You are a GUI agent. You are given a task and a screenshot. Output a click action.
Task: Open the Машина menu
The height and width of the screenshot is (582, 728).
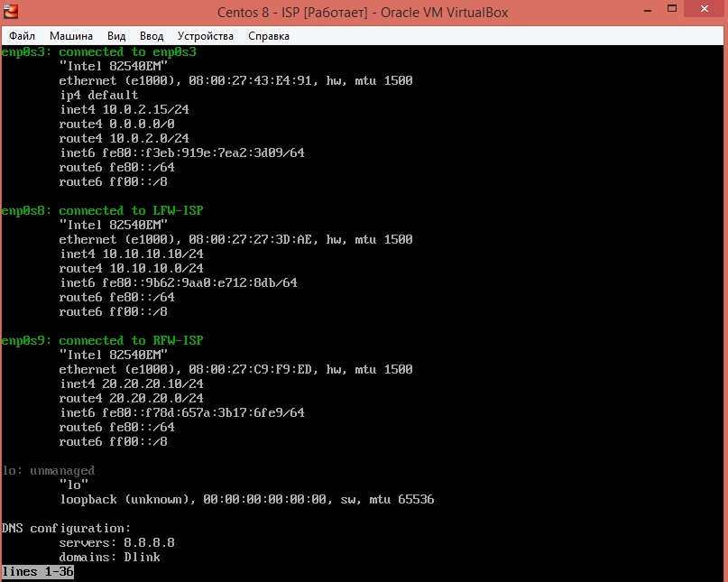point(71,36)
